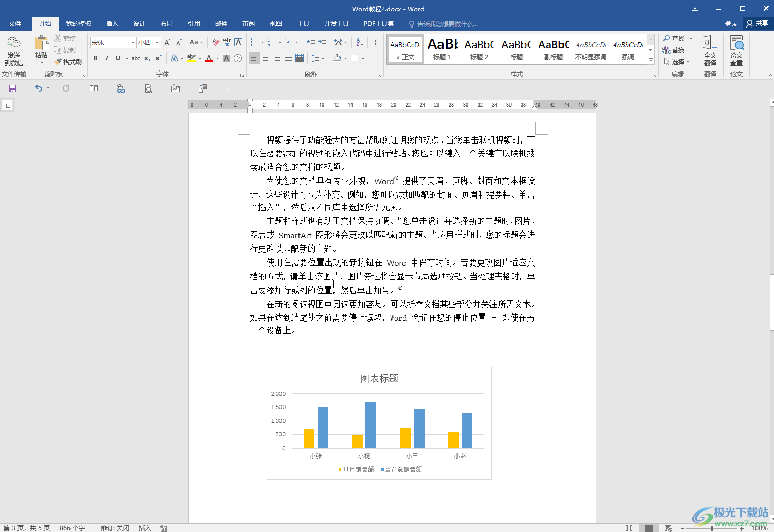This screenshot has height=532, width=774.
Task: Open Print Preview magnifier icon
Action: [148, 88]
